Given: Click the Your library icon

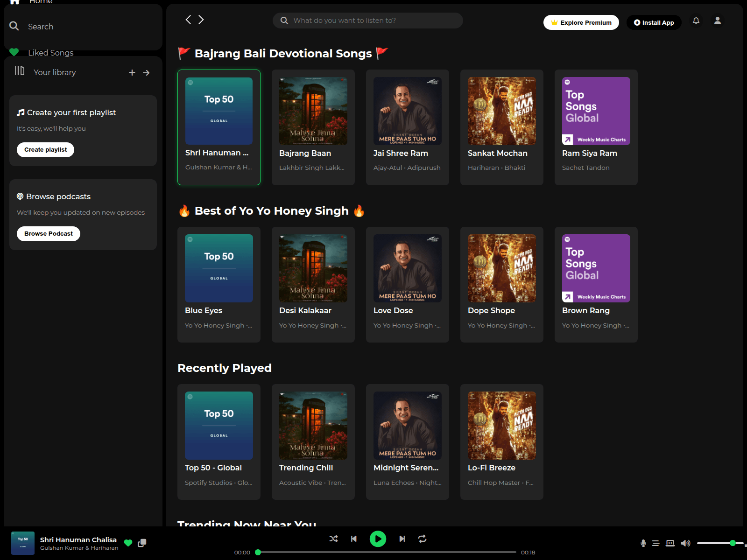Looking at the screenshot, I should pyautogui.click(x=20, y=71).
